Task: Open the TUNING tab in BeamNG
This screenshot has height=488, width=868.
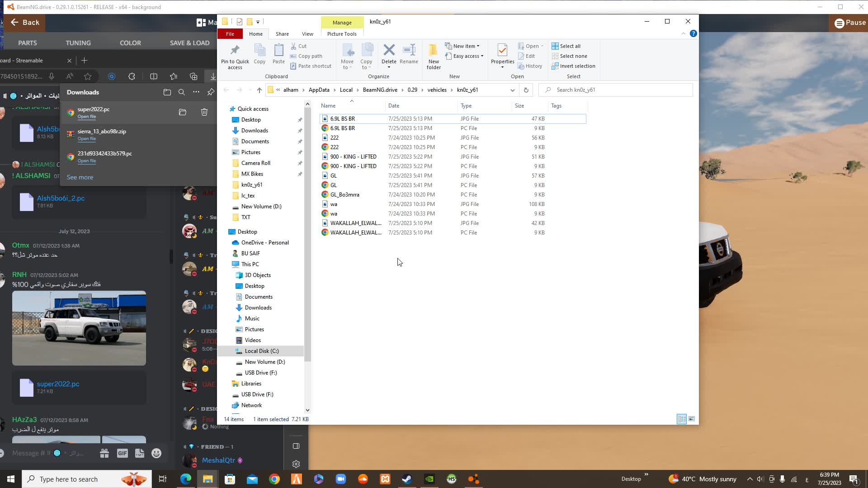Action: point(78,43)
